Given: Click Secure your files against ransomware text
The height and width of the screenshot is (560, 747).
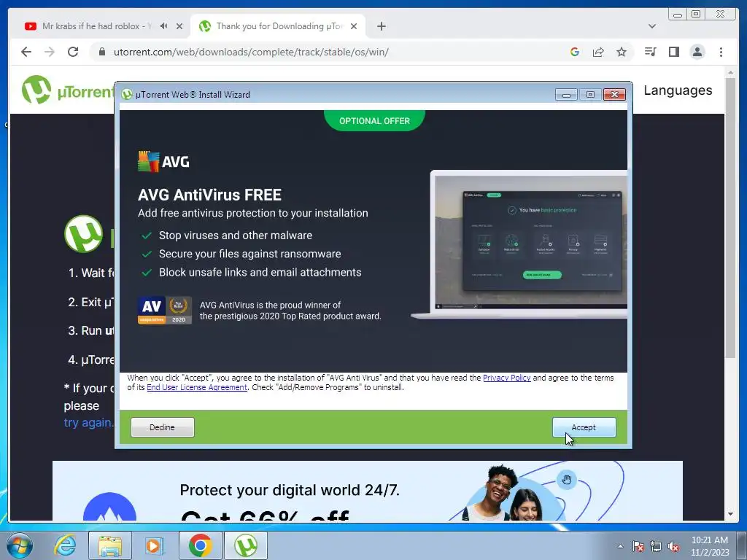Looking at the screenshot, I should [249, 254].
